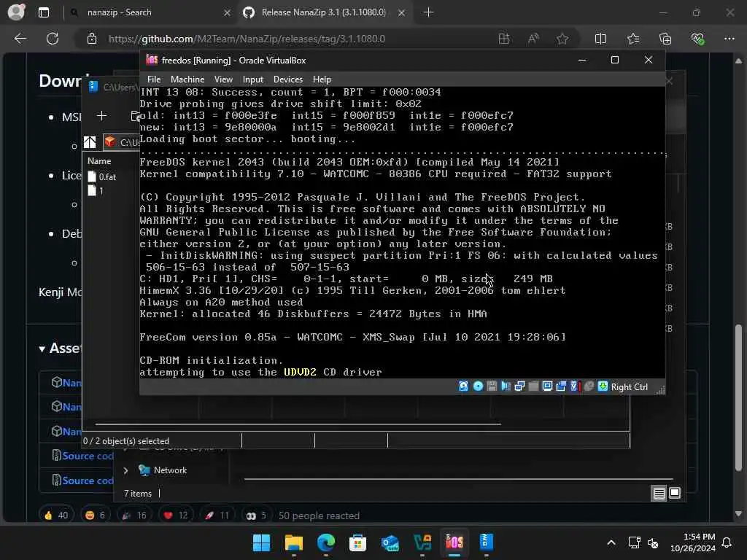This screenshot has width=747, height=560.
Task: Click the page scrollbar down arrow
Action: 738,514
